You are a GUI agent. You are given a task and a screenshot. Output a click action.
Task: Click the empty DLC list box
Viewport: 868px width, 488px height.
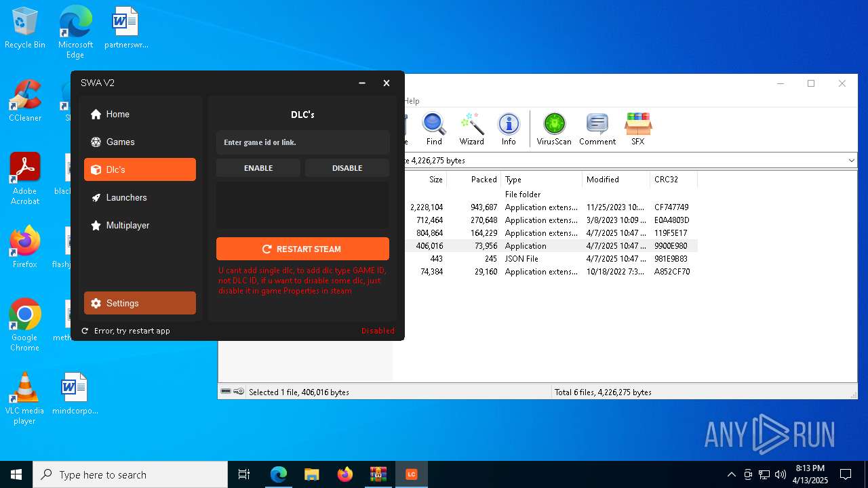point(302,205)
